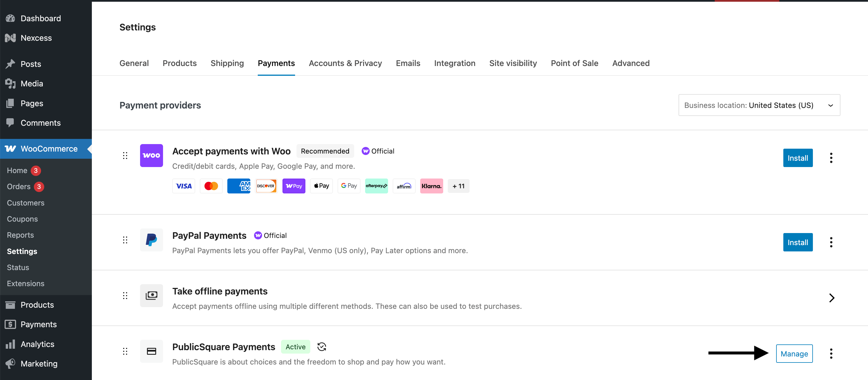Open WooCommerce Home submenu link
Image resolution: width=868 pixels, height=380 pixels.
[x=17, y=170]
